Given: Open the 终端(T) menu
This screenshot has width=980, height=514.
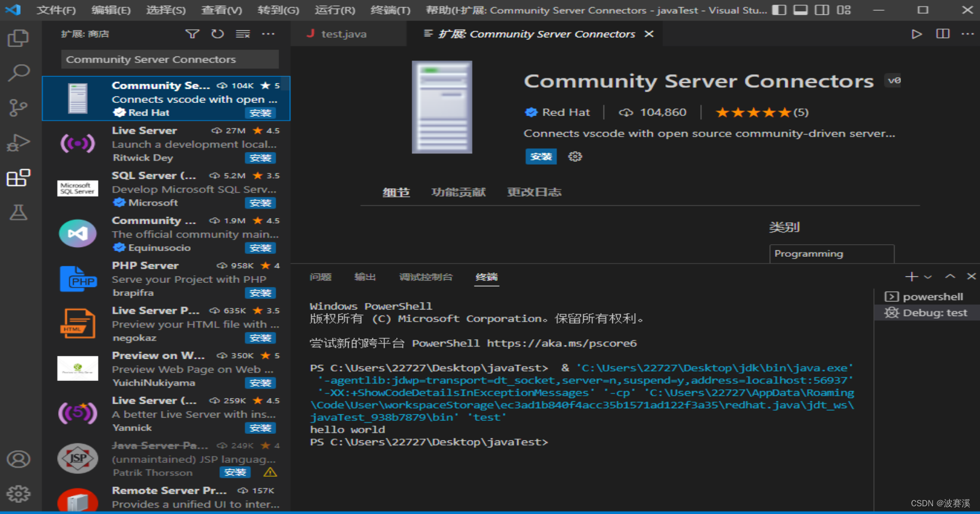Looking at the screenshot, I should coord(390,10).
